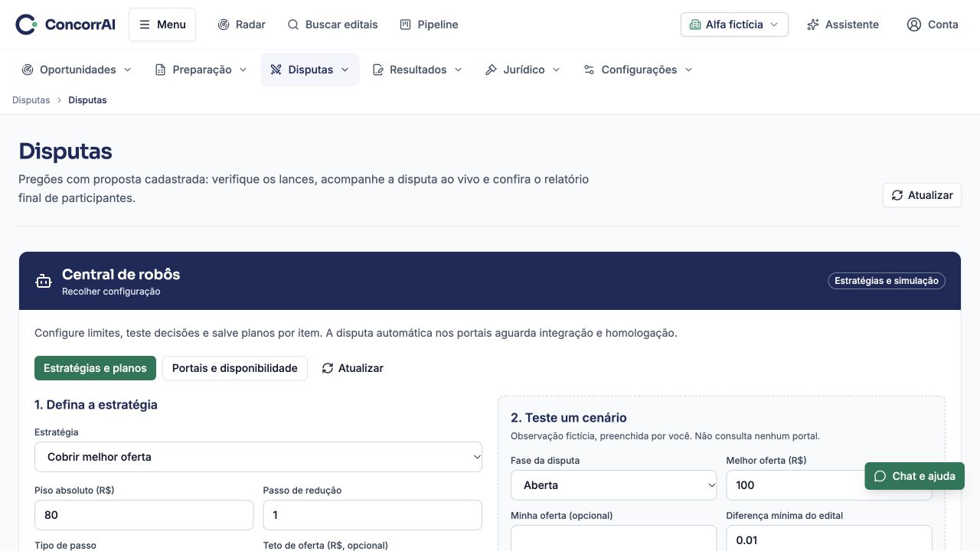This screenshot has height=551, width=980.
Task: Open the Pipeline board
Action: pos(429,24)
